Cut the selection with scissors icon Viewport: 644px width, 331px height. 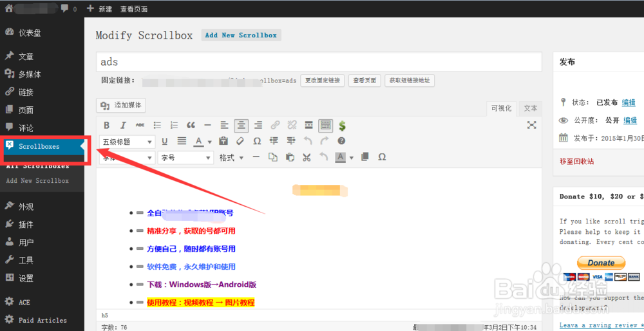pyautogui.click(x=307, y=157)
